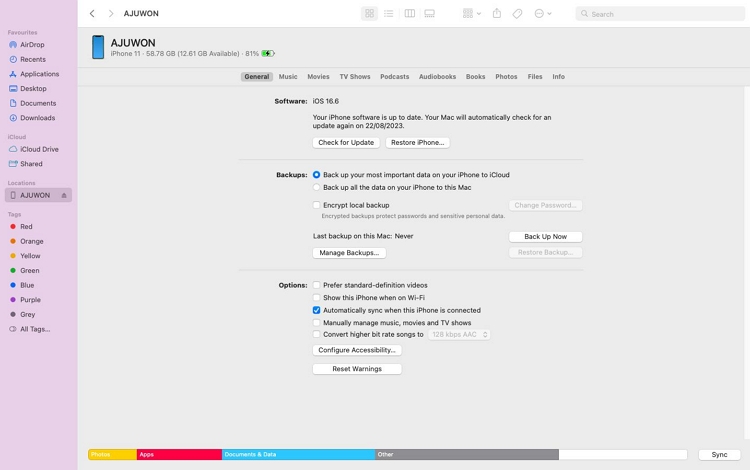Click the Sync button

point(719,455)
